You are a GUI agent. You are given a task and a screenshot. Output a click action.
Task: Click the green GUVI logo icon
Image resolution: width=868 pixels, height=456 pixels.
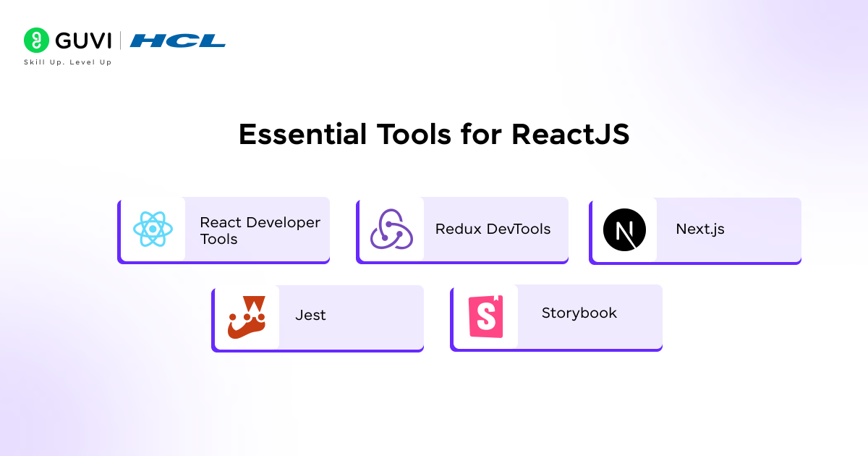coord(36,41)
